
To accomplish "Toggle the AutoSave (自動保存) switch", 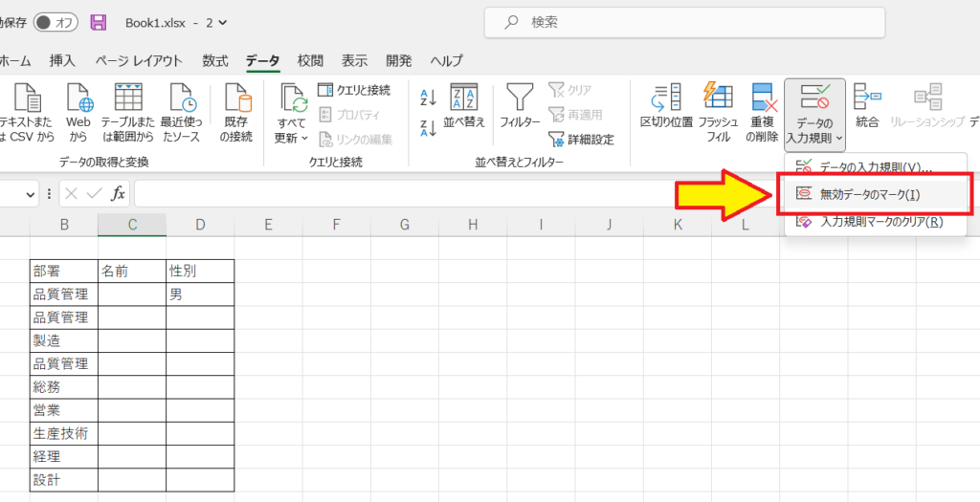I will point(56,21).
